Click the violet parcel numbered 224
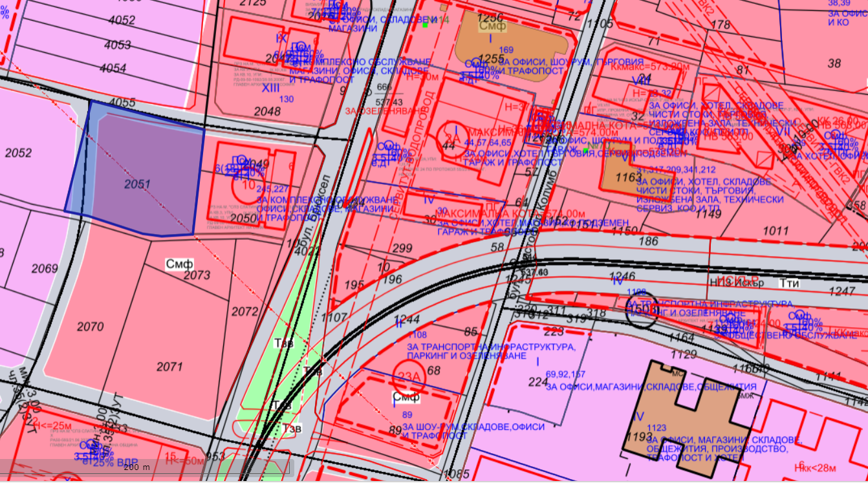Viewport: 868px width, 492px height. 538,381
